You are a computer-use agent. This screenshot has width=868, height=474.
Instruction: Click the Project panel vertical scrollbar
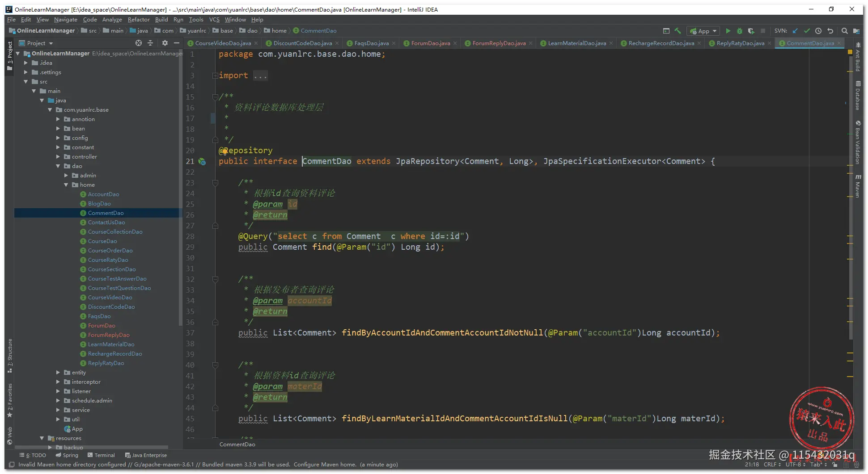(180, 188)
